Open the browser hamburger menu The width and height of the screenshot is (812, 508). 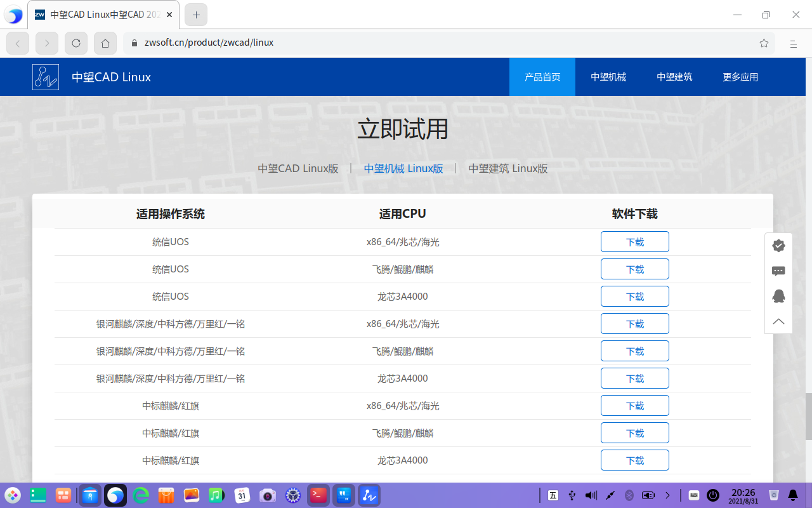(793, 43)
